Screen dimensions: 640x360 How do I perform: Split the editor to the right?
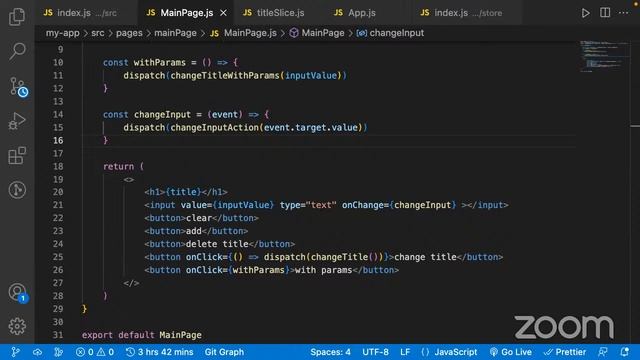[605, 13]
